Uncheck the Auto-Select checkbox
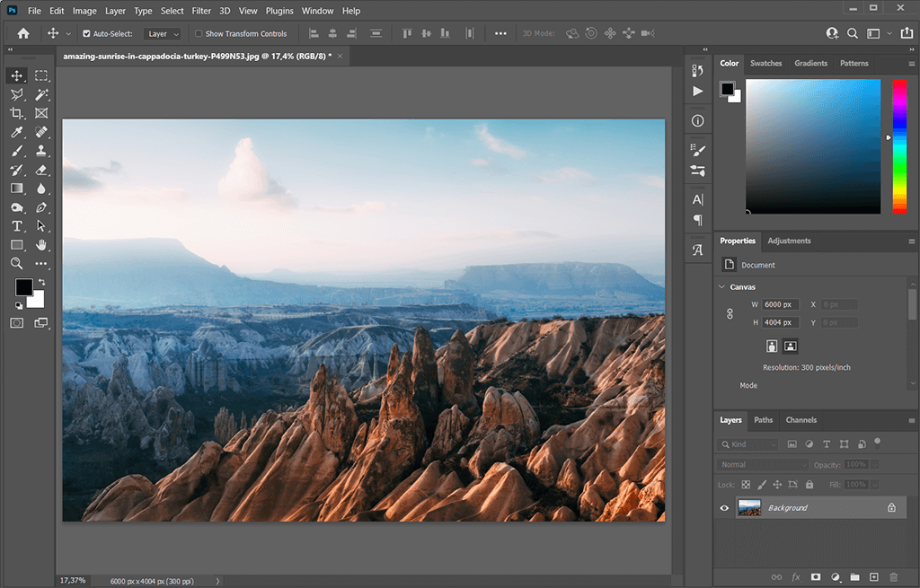920x588 pixels. 86,34
